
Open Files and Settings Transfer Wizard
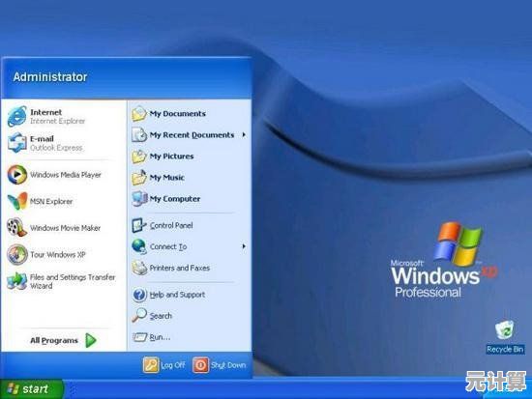tap(63, 281)
